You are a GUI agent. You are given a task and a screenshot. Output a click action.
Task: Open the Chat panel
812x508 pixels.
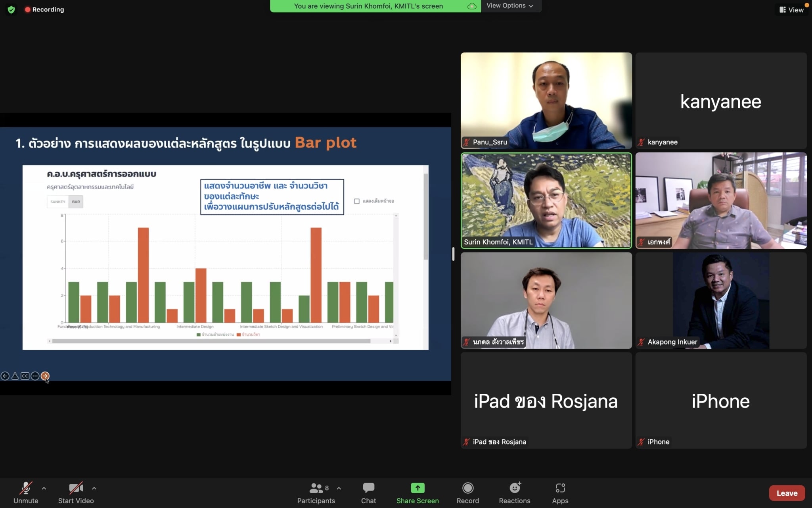(x=368, y=488)
